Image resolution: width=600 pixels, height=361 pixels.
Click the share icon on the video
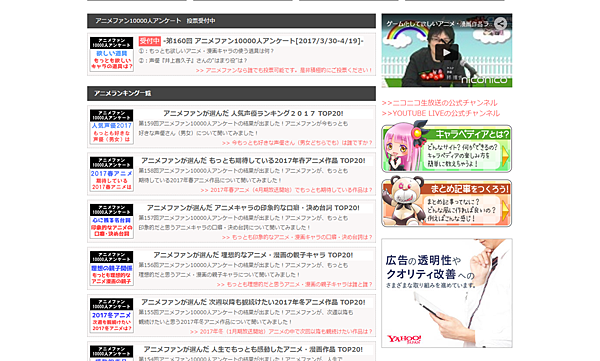(500, 24)
